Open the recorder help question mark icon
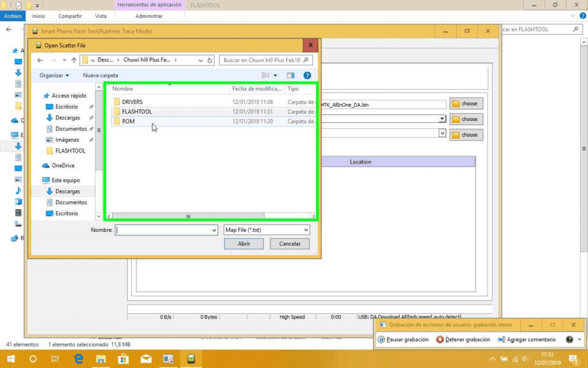This screenshot has height=368, width=588. (x=569, y=339)
